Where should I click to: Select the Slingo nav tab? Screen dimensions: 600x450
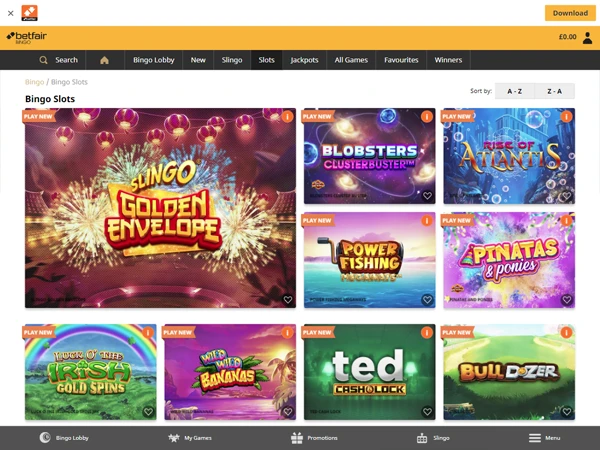232,60
